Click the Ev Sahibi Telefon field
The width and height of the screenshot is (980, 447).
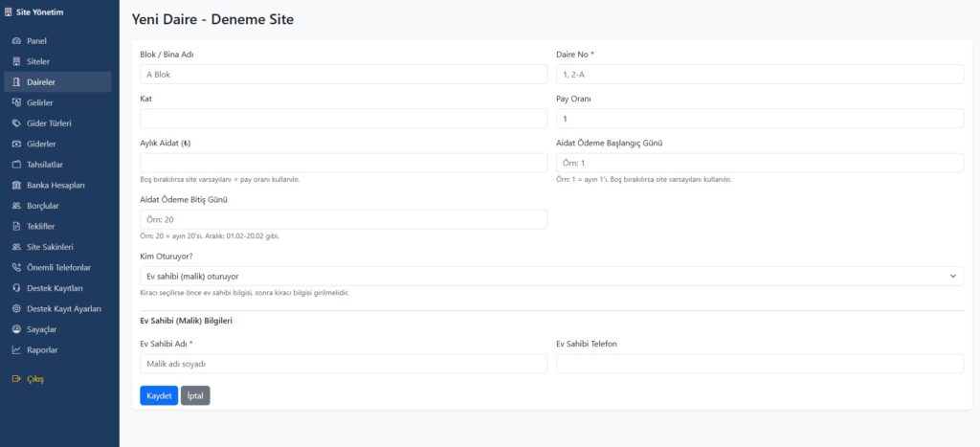coord(759,364)
